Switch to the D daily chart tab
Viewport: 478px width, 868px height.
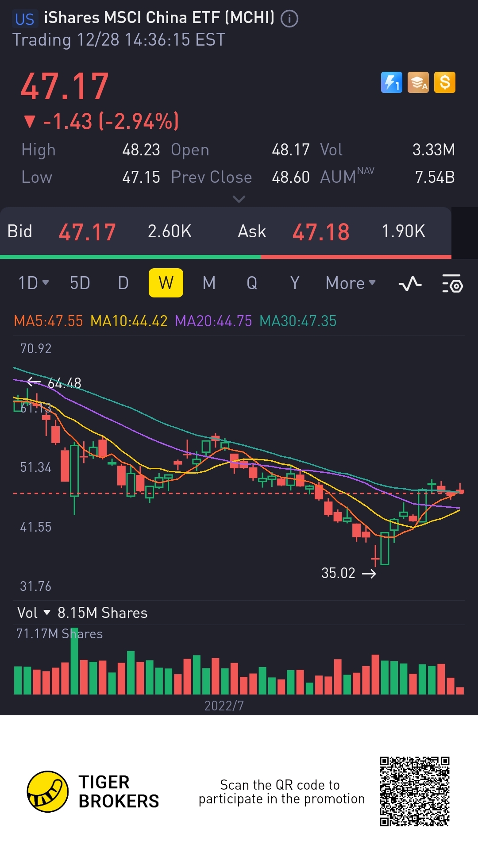coord(123,283)
